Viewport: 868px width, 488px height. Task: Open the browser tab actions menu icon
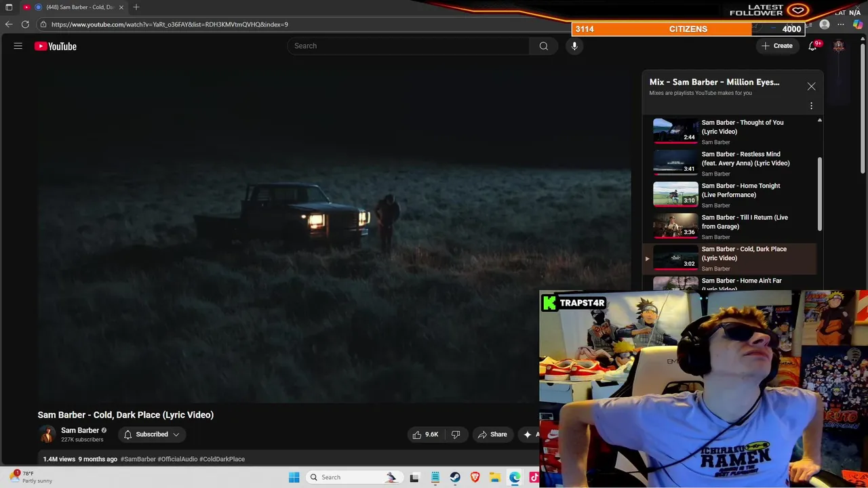pyautogui.click(x=9, y=7)
